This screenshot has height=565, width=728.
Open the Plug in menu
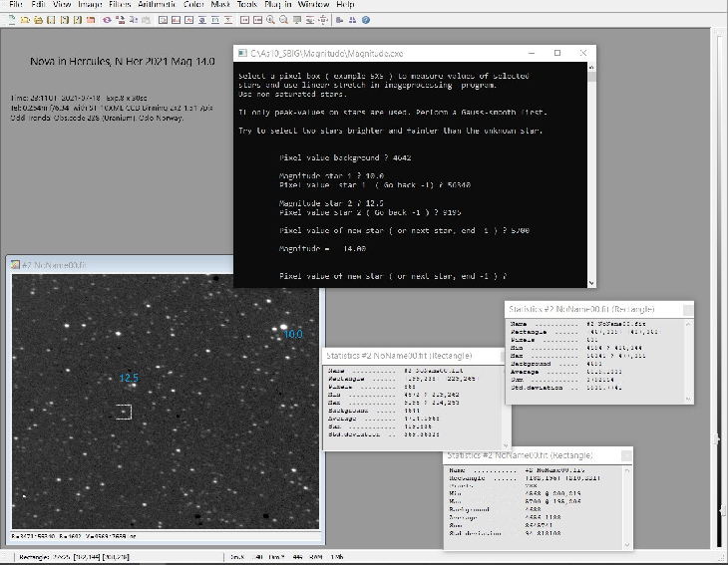278,5
